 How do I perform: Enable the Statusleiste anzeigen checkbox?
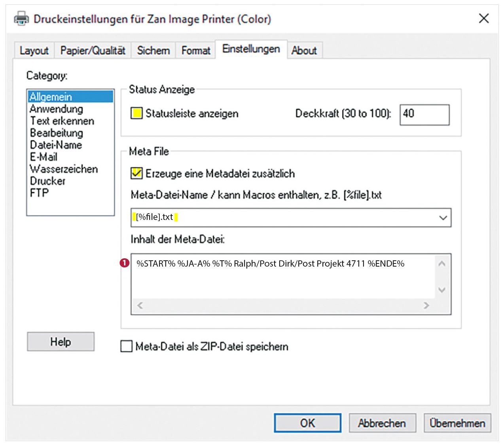[x=136, y=114]
